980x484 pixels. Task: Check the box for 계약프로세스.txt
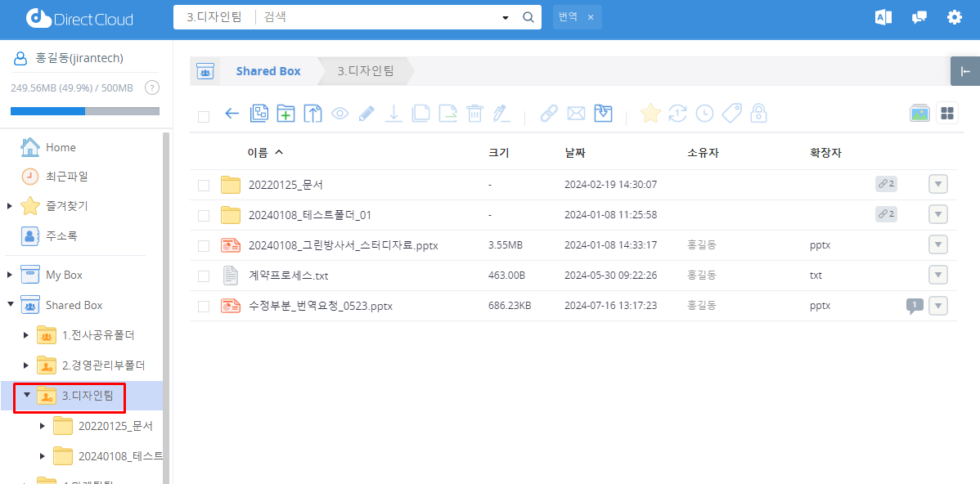(x=204, y=276)
